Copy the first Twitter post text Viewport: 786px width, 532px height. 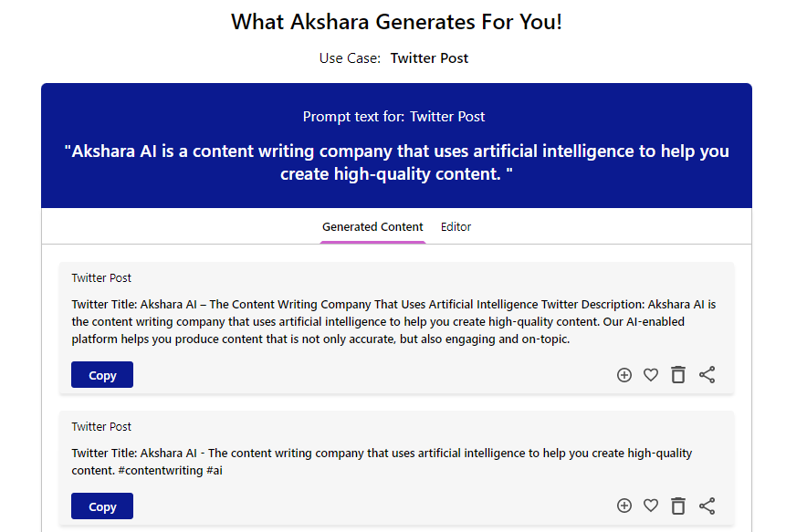tap(102, 375)
